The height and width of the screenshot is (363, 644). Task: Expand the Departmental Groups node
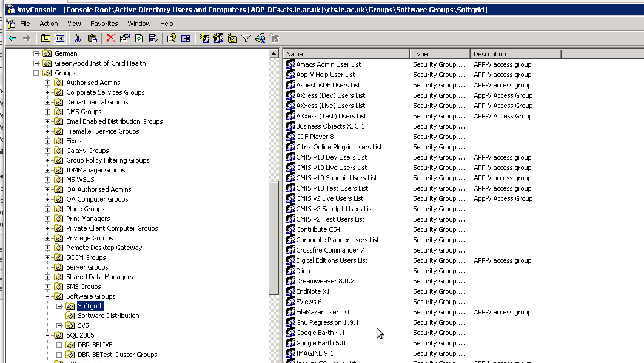point(48,102)
